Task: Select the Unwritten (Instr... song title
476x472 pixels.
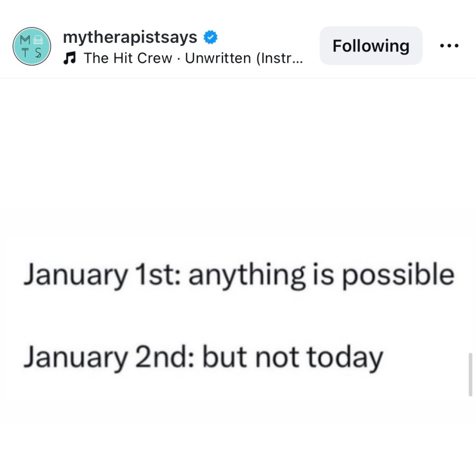Action: 244,59
